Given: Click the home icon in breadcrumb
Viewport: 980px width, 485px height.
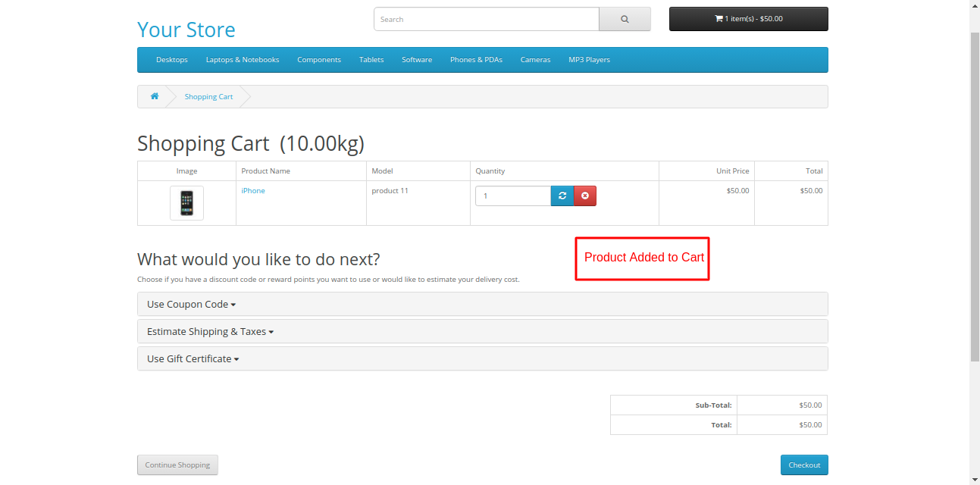Looking at the screenshot, I should coord(155,96).
